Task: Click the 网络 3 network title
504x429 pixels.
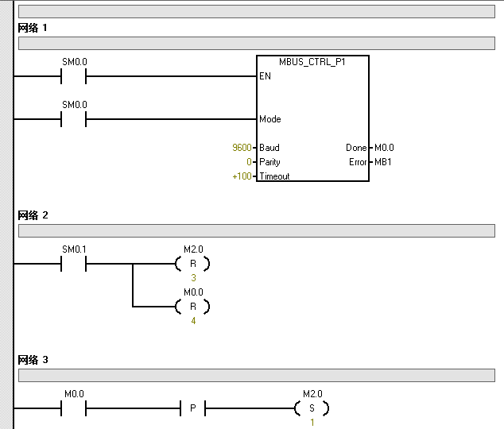Action: pos(33,360)
